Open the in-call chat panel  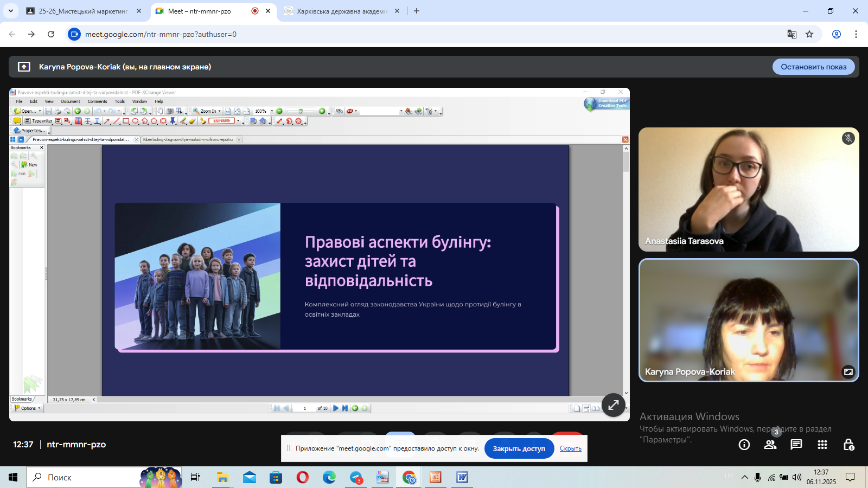tap(796, 445)
